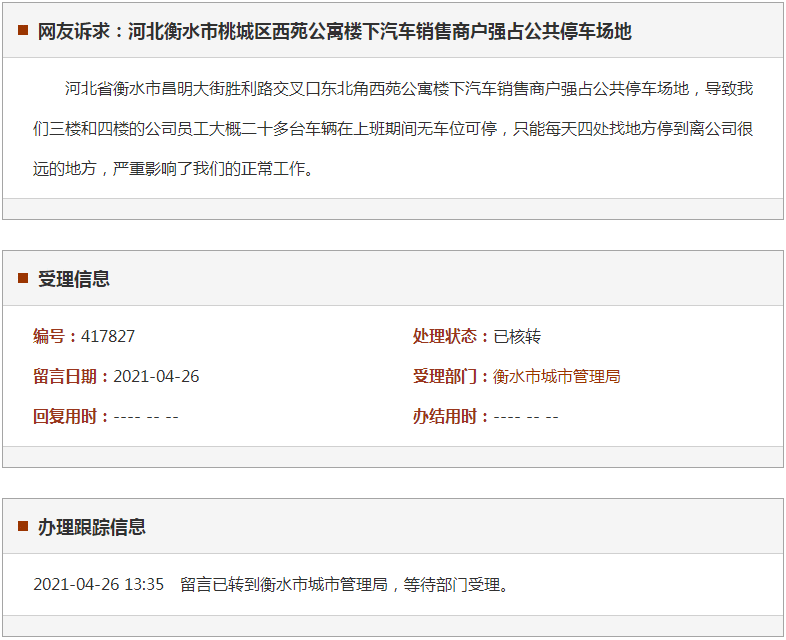Viewport: 786px width, 640px height.
Task: Click the complaint body paragraph text
Action: [392, 128]
